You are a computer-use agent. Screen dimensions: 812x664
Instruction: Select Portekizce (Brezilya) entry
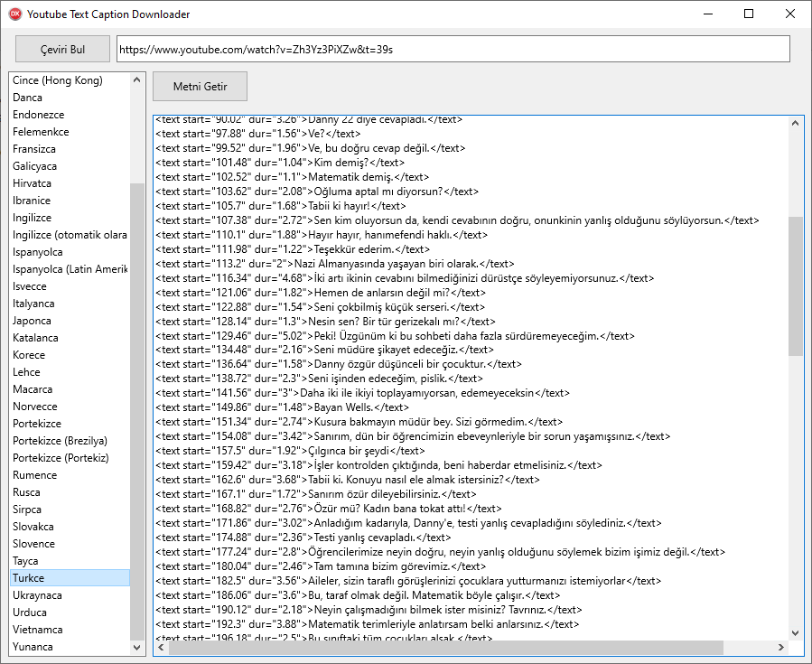pyautogui.click(x=70, y=440)
